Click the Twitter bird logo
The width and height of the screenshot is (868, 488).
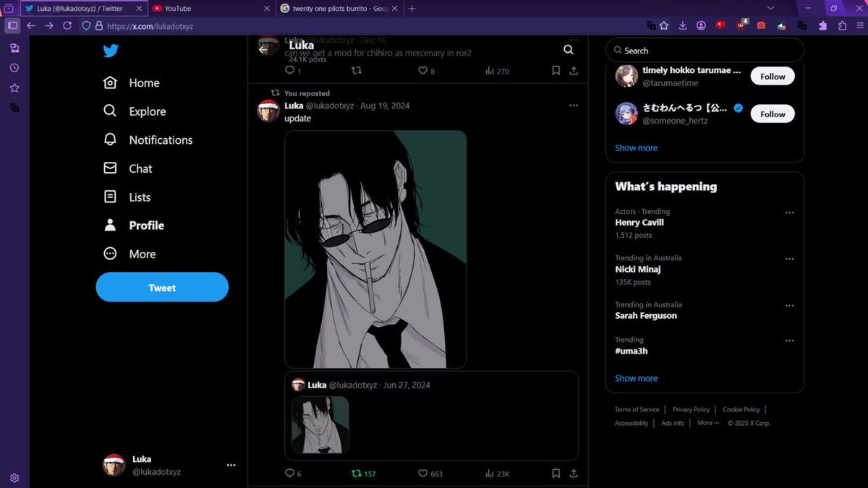pos(110,51)
